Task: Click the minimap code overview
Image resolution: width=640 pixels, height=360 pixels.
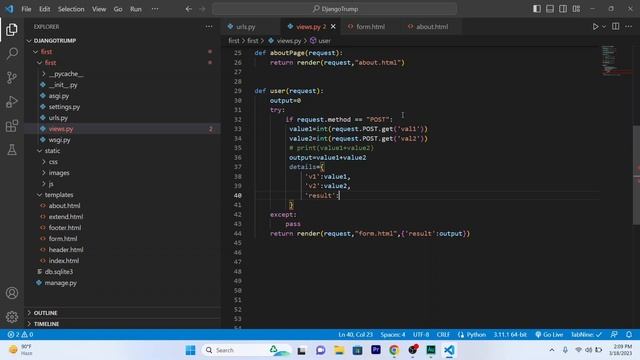Action: 616,61
